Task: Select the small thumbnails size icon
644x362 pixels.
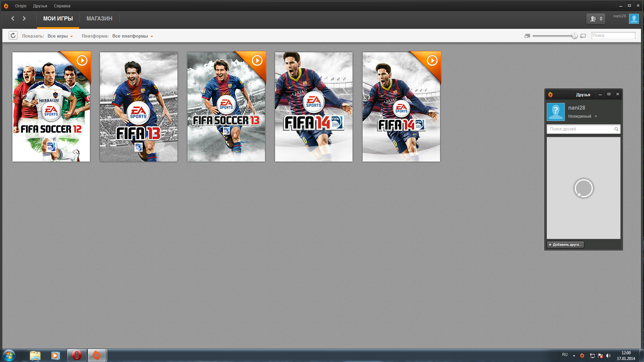Action: [x=527, y=36]
